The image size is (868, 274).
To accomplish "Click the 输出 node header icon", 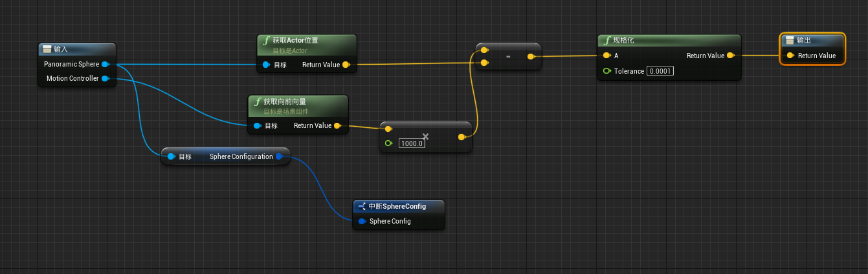I will tap(790, 40).
